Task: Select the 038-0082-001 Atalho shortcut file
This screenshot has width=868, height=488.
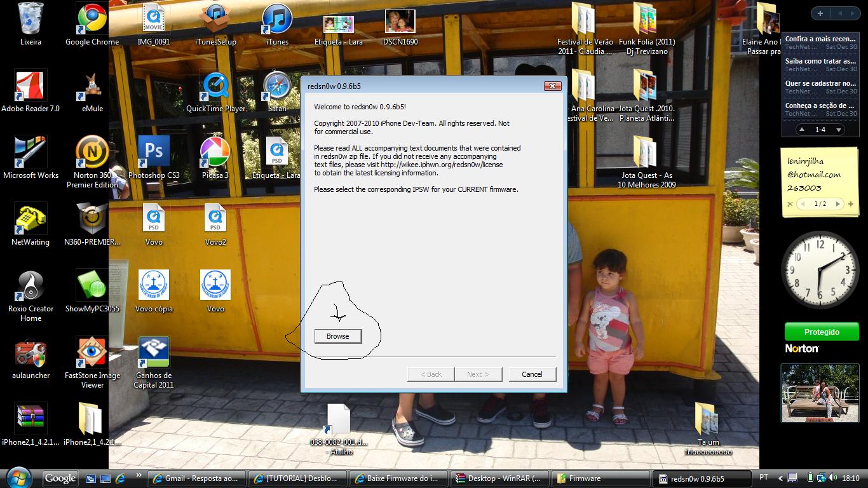Action: (x=339, y=429)
